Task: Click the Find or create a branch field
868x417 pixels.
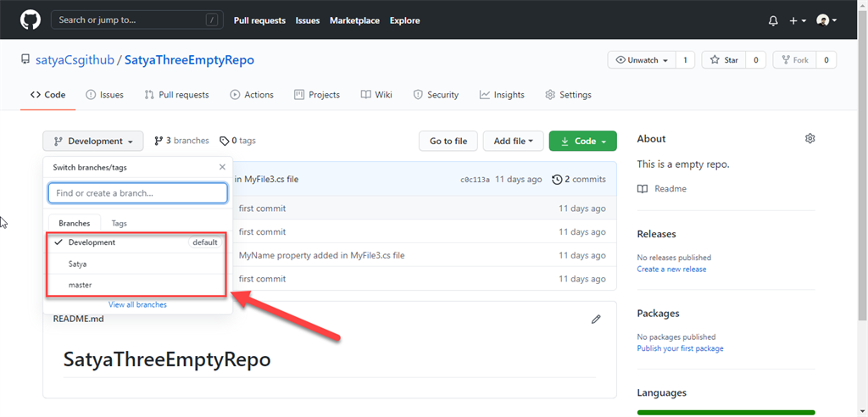Action: pos(138,193)
